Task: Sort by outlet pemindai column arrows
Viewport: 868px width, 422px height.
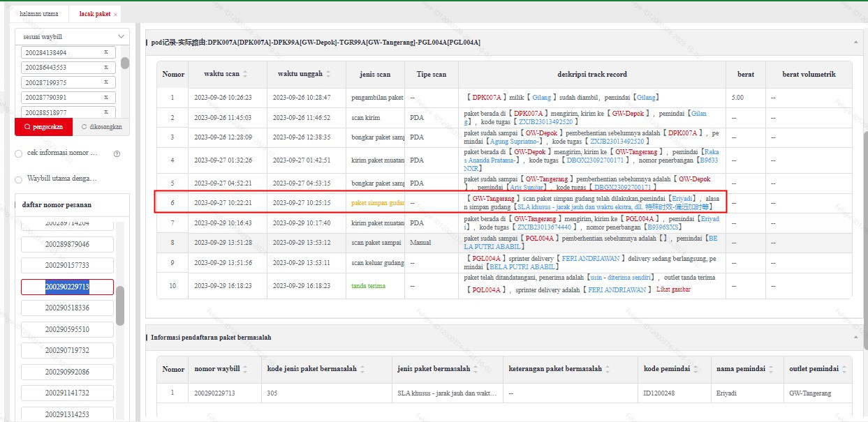Action: click(x=844, y=369)
